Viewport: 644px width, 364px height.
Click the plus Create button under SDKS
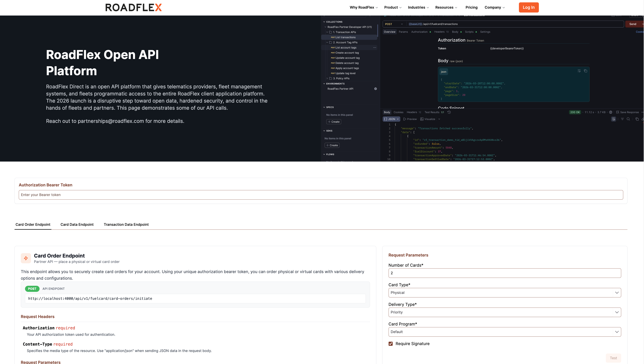[332, 145]
